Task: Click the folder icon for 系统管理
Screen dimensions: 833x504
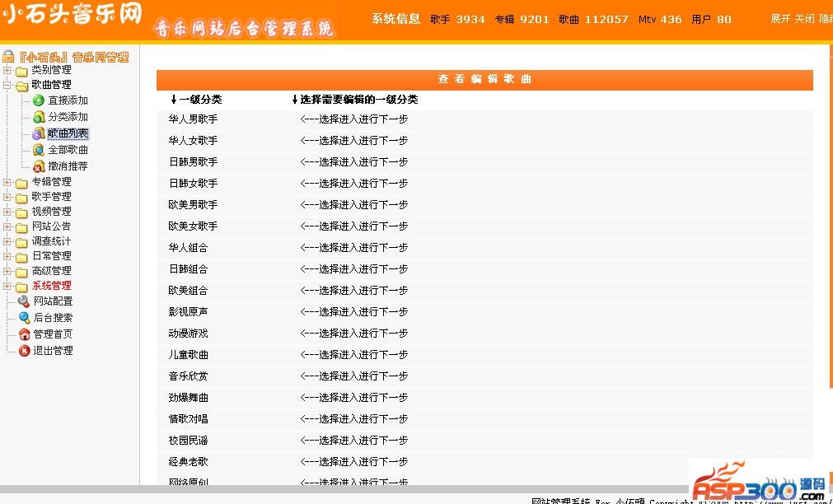Action: 21,287
